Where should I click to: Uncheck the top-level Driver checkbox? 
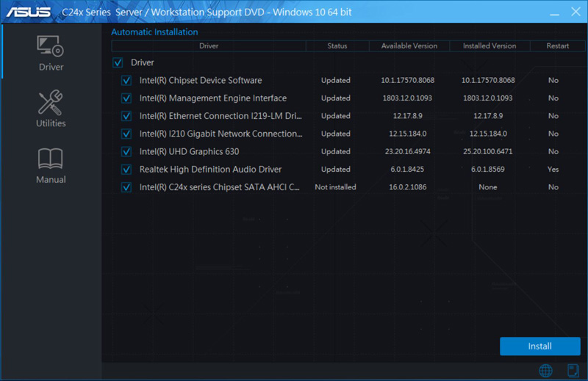(118, 62)
